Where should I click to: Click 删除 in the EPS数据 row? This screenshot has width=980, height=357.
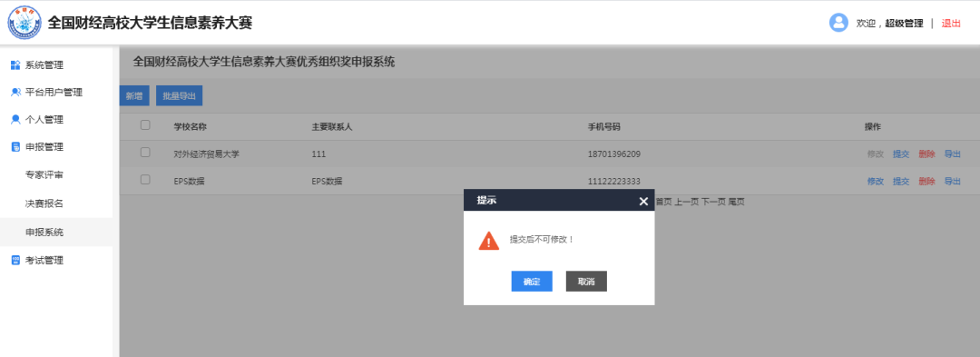[x=926, y=182]
